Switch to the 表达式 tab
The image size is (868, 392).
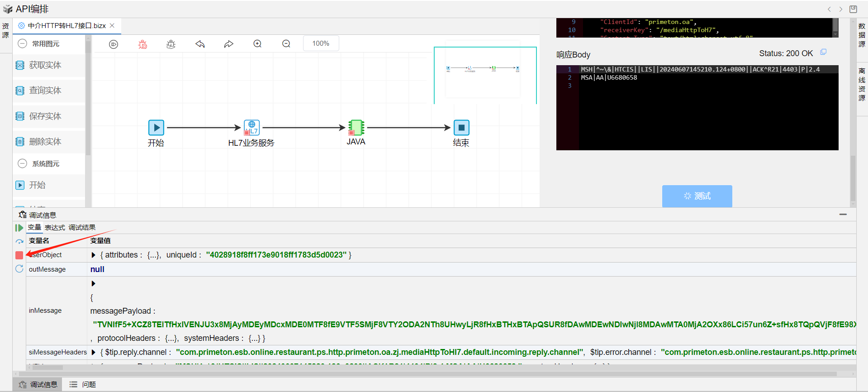[x=55, y=228]
